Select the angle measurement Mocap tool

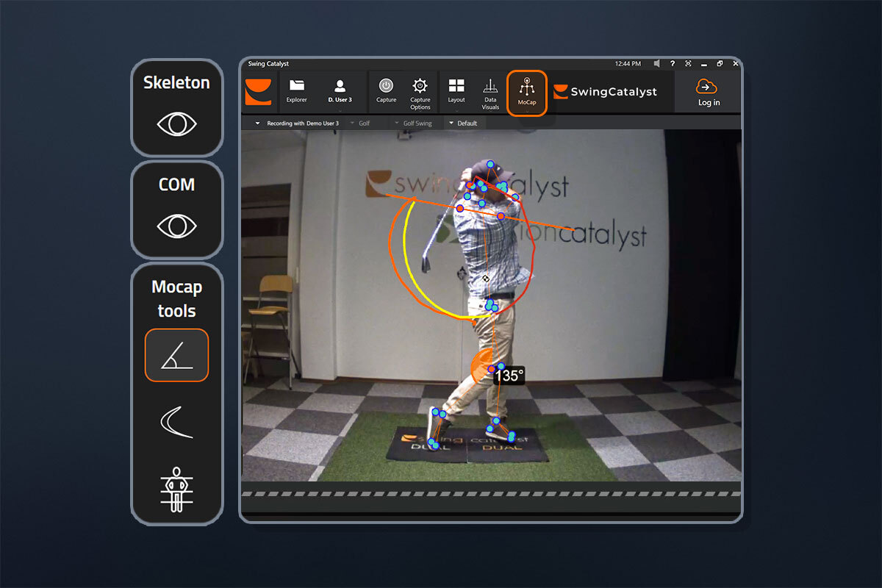coord(176,355)
